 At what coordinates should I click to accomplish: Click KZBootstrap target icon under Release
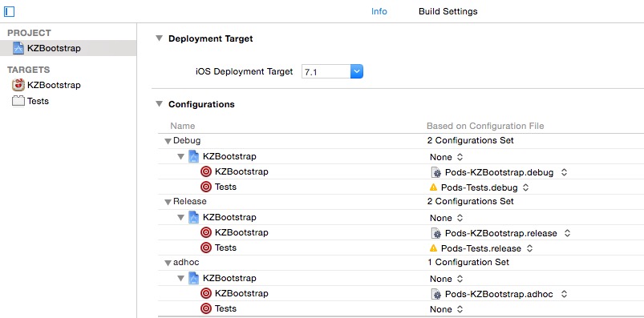206,232
